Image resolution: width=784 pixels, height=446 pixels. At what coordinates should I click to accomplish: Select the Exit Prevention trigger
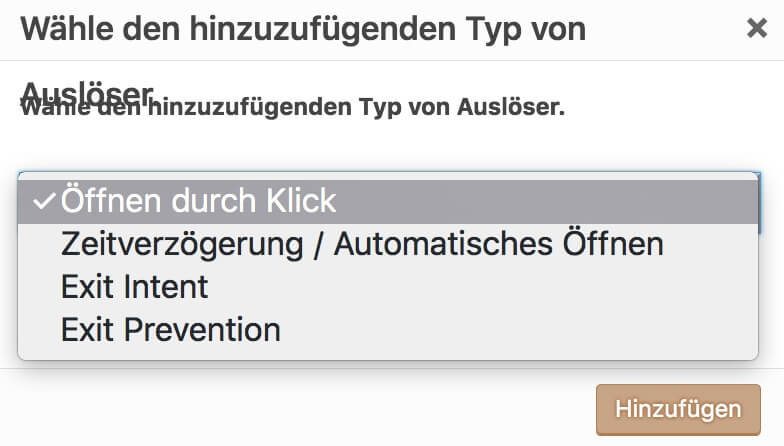tap(170, 329)
